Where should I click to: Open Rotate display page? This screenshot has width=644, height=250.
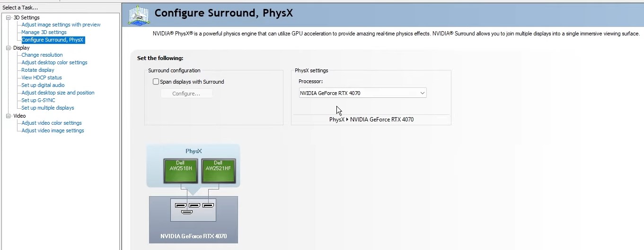[x=38, y=70]
